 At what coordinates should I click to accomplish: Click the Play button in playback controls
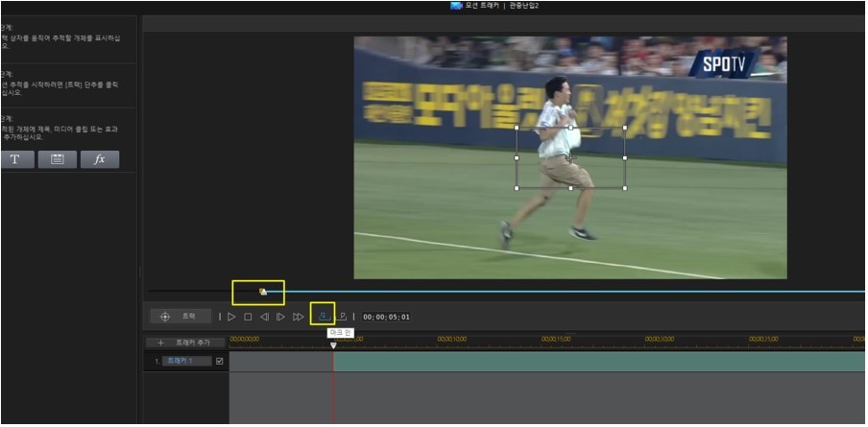231,317
